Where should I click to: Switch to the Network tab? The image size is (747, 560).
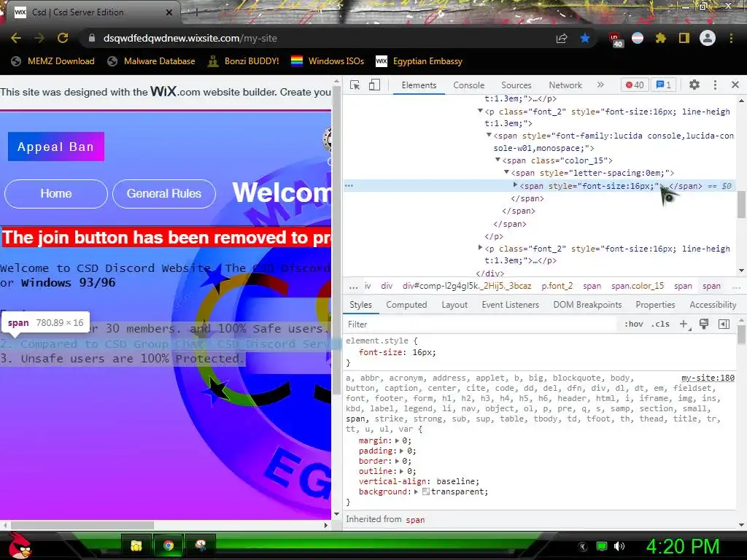coord(565,85)
